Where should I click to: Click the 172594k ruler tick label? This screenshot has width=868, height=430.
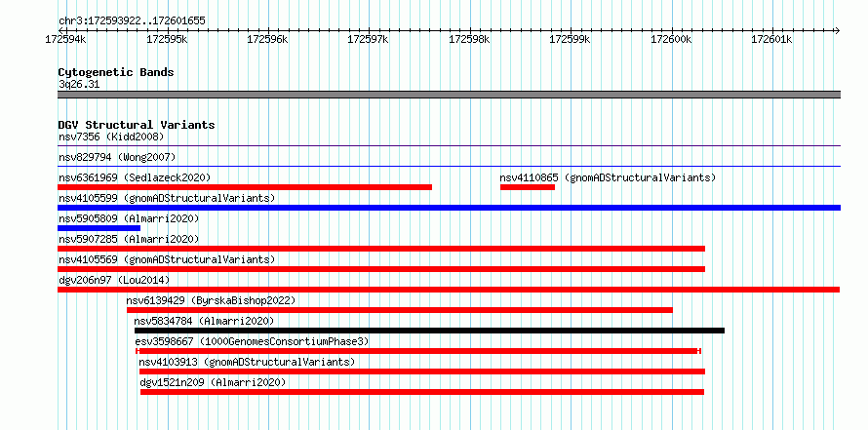[x=66, y=40]
